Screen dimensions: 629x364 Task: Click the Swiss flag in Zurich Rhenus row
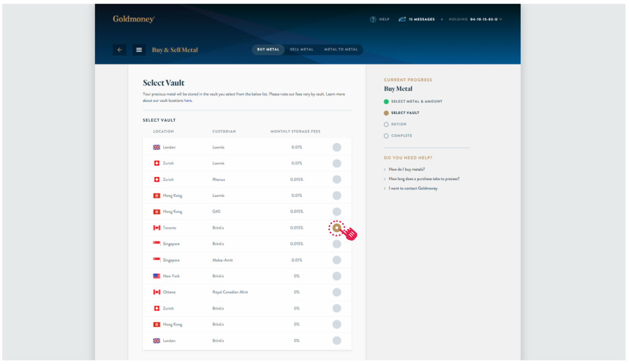(x=157, y=180)
